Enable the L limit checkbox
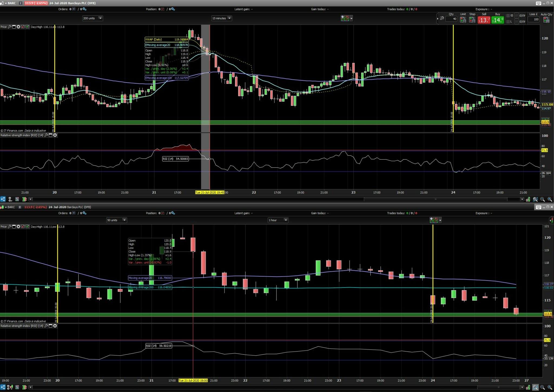Screen dimensions: 554x392 coord(508,22)
